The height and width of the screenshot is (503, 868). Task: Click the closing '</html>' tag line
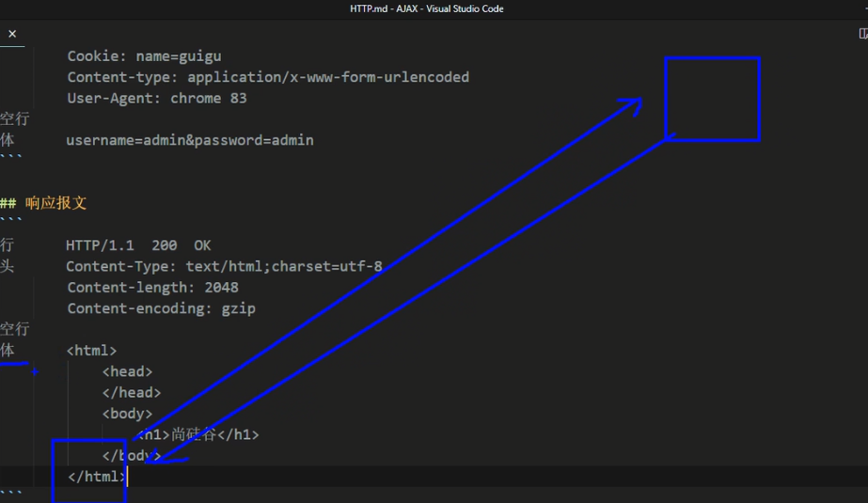(97, 477)
